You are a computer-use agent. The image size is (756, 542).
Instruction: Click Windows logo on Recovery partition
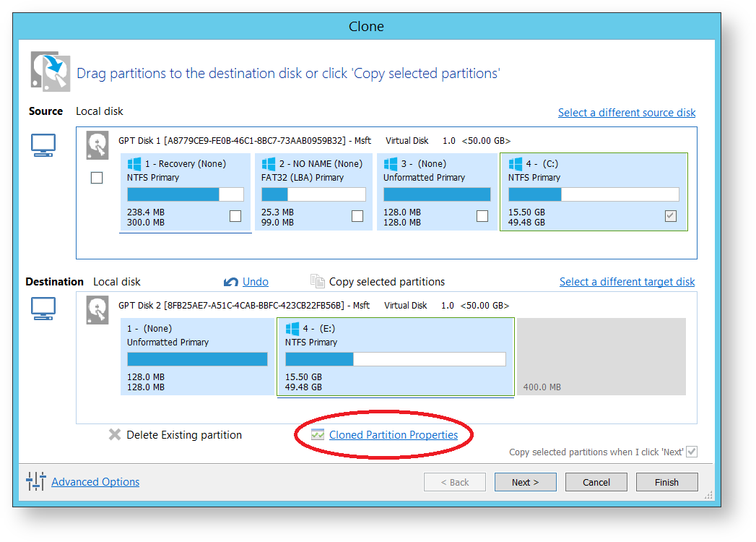[134, 163]
